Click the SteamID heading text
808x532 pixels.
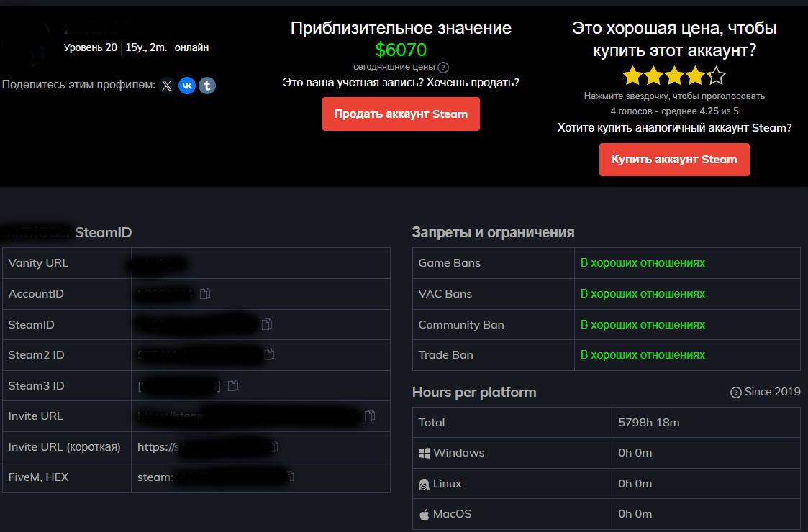pos(104,232)
